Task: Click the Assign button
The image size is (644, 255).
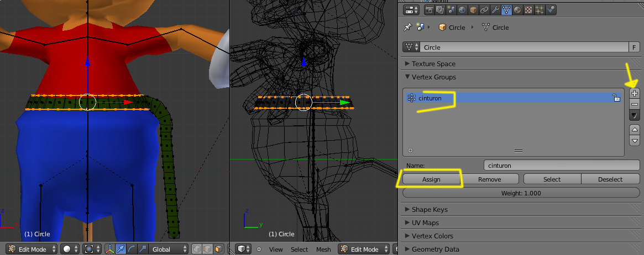Action: click(x=431, y=179)
